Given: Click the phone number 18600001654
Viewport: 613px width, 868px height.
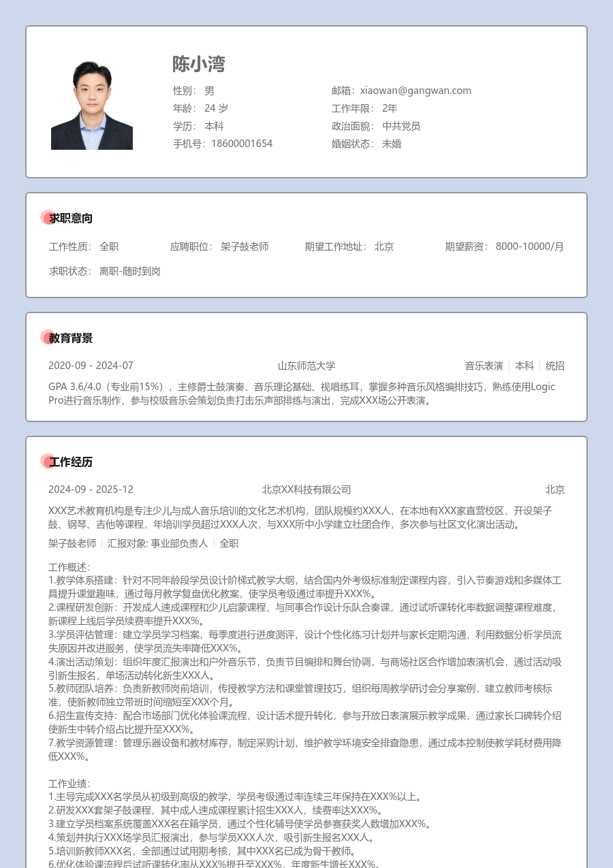Looking at the screenshot, I should [x=242, y=144].
